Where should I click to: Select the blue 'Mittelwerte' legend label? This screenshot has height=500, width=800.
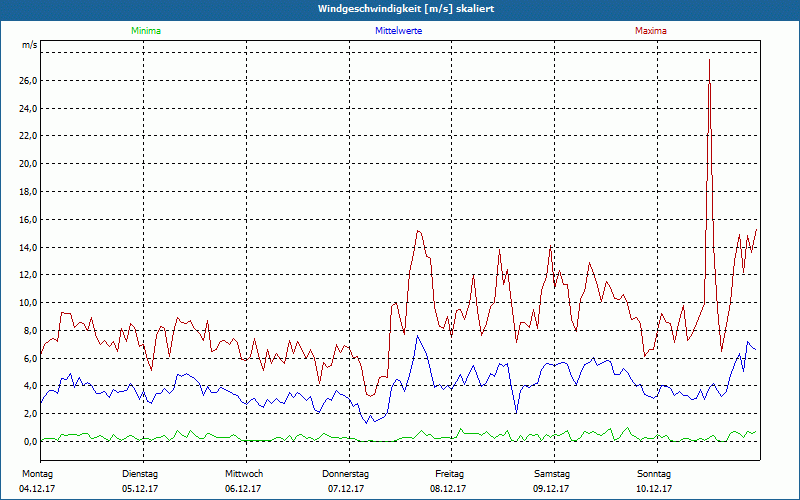tap(398, 31)
